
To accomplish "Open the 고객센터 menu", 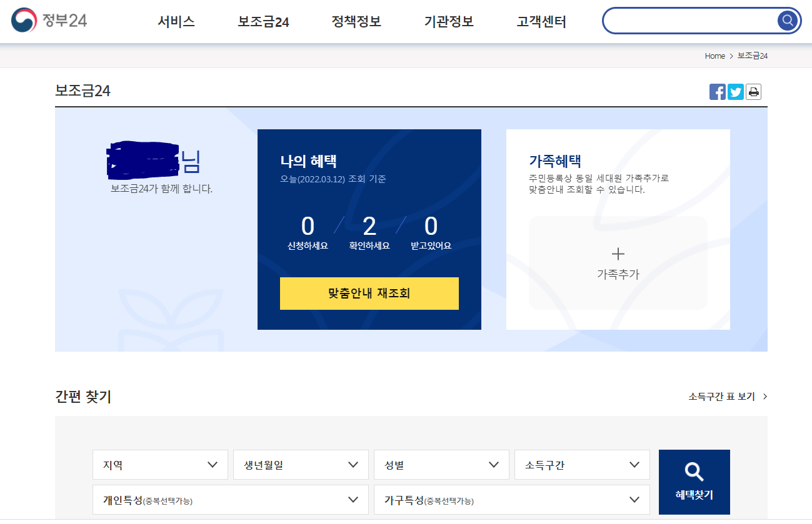I will 541,22.
